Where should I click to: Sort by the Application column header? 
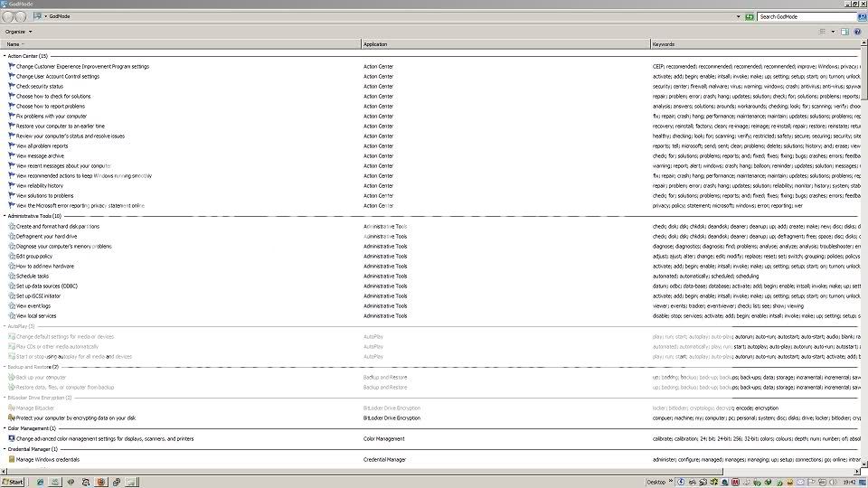point(375,43)
